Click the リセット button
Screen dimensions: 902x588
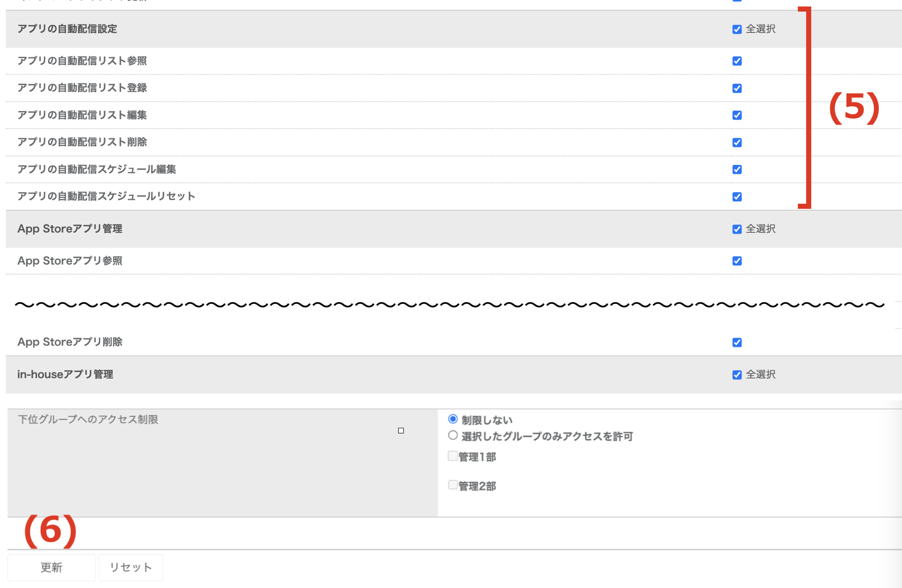pyautogui.click(x=131, y=567)
